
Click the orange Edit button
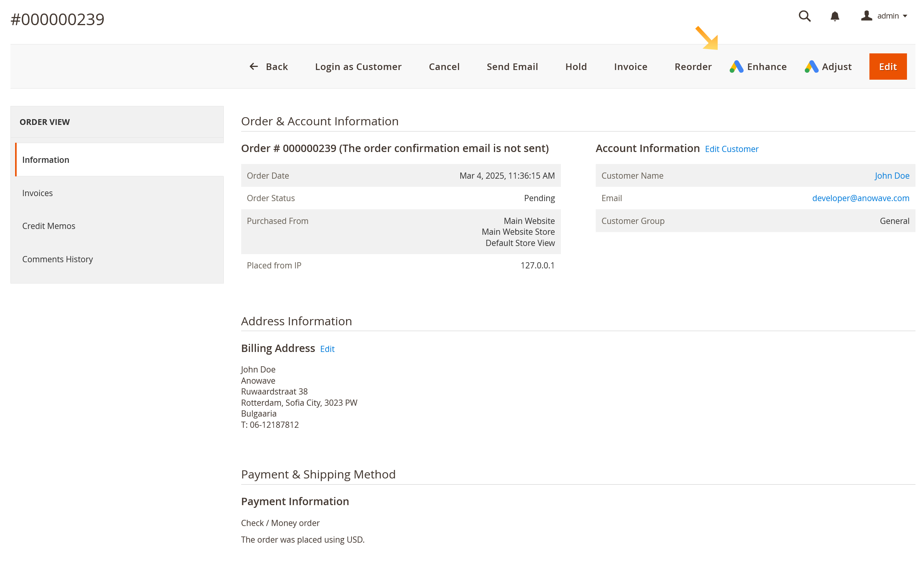[x=888, y=67]
